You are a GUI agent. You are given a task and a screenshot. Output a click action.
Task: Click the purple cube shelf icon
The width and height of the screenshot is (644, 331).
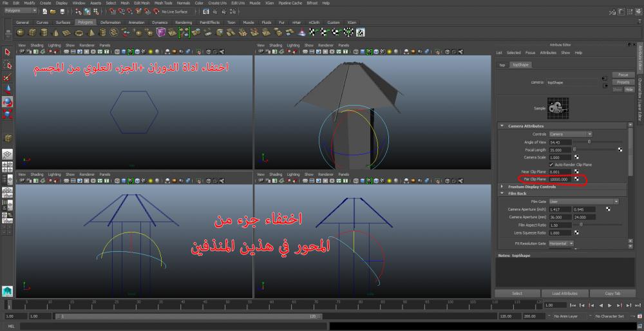[x=162, y=32]
